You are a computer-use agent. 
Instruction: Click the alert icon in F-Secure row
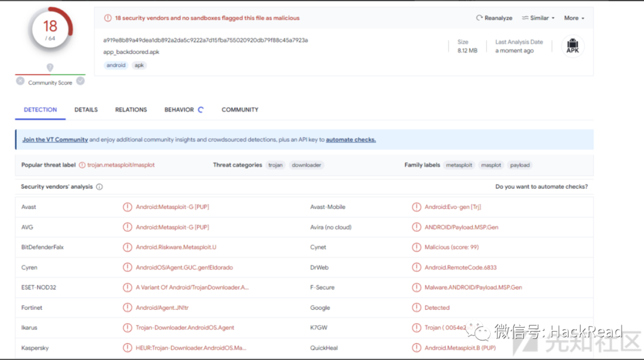click(416, 287)
